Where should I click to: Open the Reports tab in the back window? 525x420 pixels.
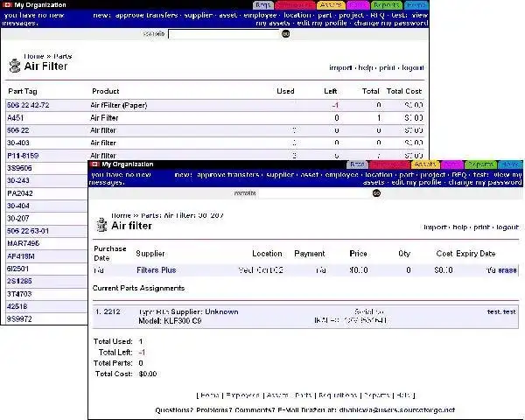point(387,5)
